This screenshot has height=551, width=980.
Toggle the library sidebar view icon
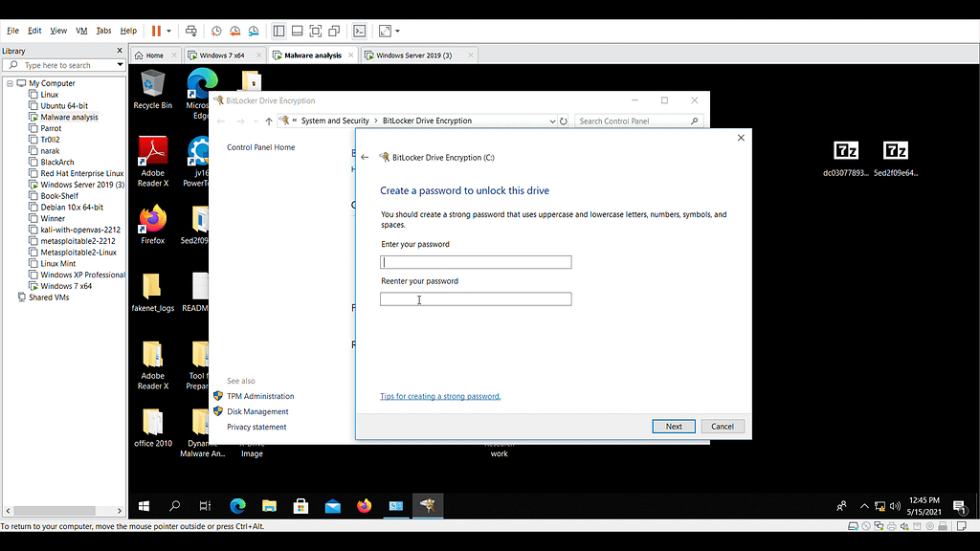(x=278, y=31)
